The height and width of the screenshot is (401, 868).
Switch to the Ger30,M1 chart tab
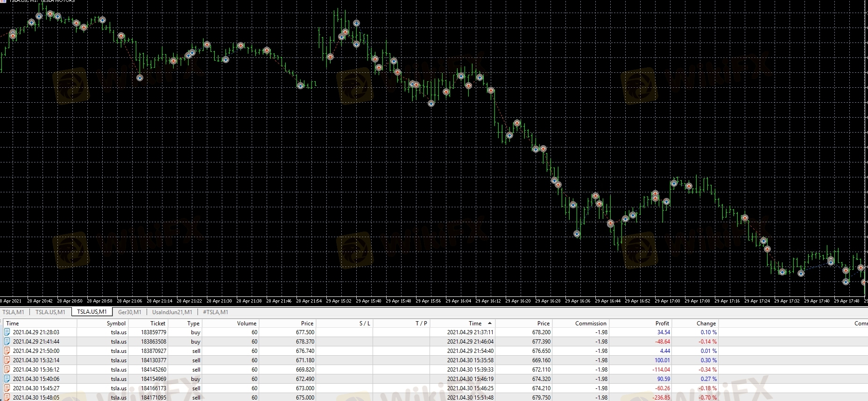coord(129,312)
